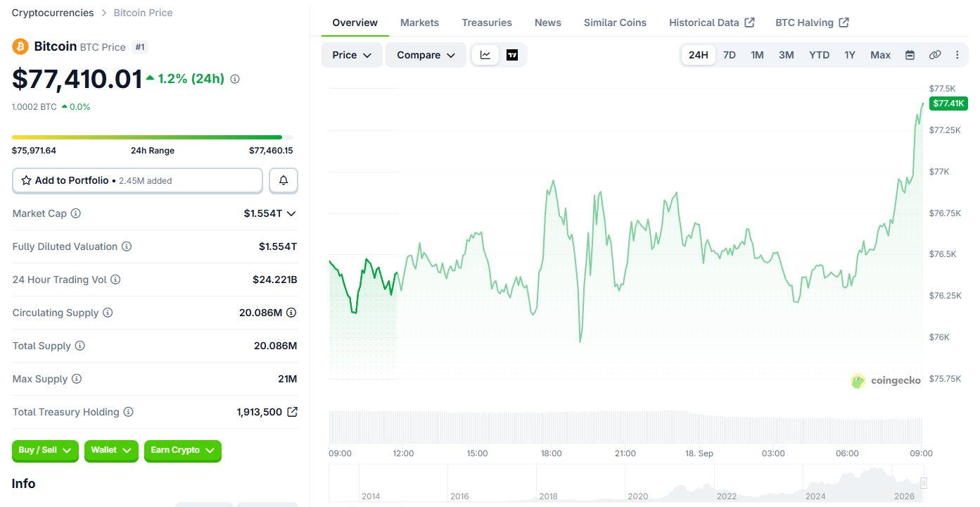Image resolution: width=980 pixels, height=507 pixels.
Task: Click the historical navigator chart strip
Action: (x=626, y=483)
